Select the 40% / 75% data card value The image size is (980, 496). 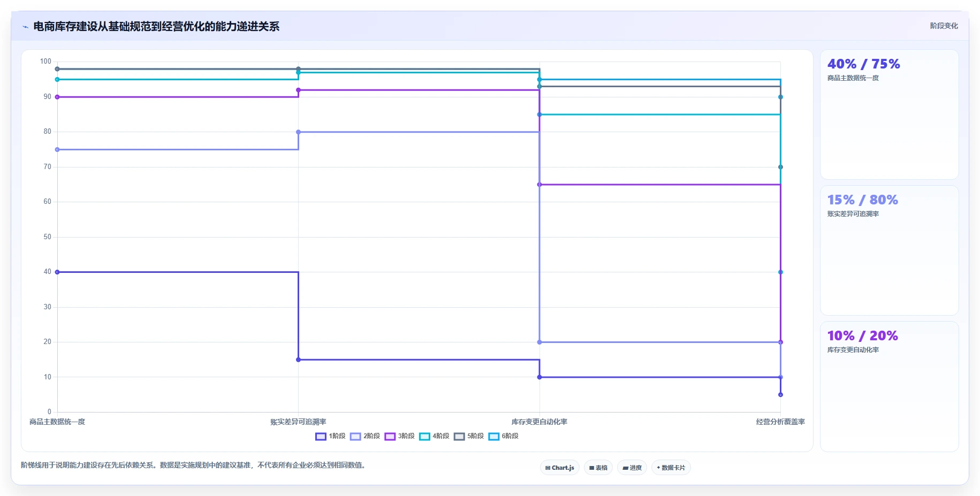pyautogui.click(x=863, y=64)
